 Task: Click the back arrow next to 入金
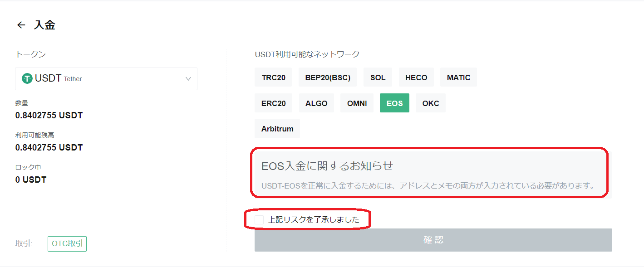tap(20, 25)
